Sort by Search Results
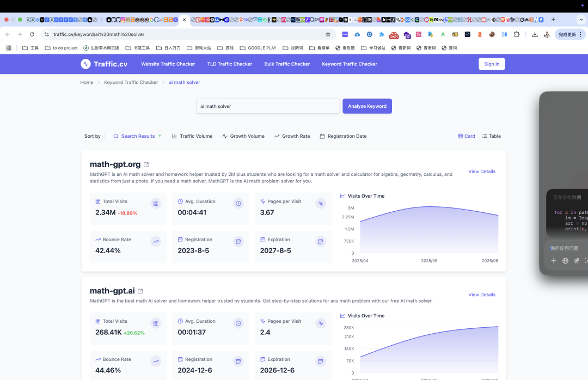 point(138,136)
